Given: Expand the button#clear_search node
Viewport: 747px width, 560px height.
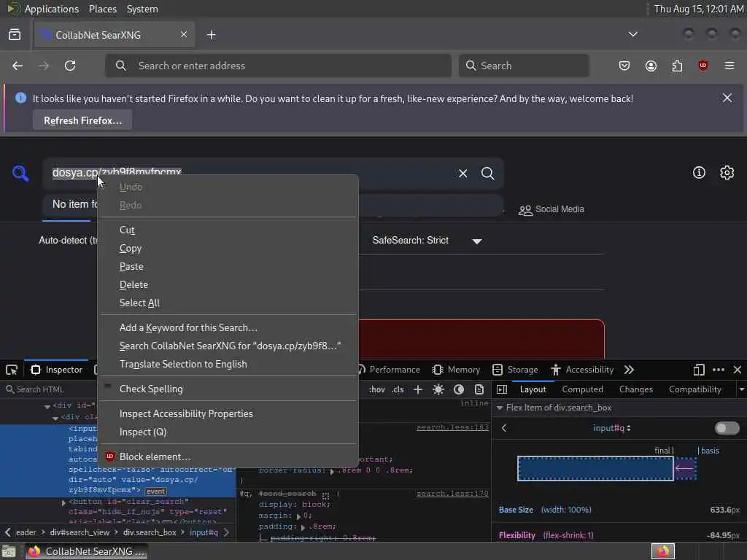Looking at the screenshot, I should pyautogui.click(x=63, y=502).
